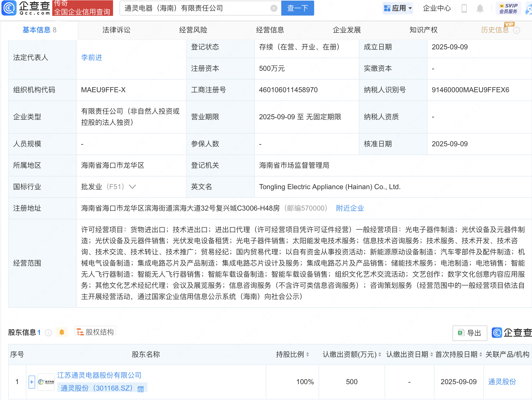The width and height of the screenshot is (532, 400).
Task: Select the enterprise type value 有限责任公司
Action: pyautogui.click(x=130, y=117)
